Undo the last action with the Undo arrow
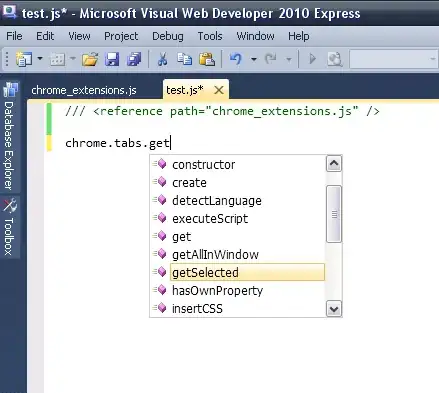This screenshot has height=393, width=439. click(x=236, y=59)
